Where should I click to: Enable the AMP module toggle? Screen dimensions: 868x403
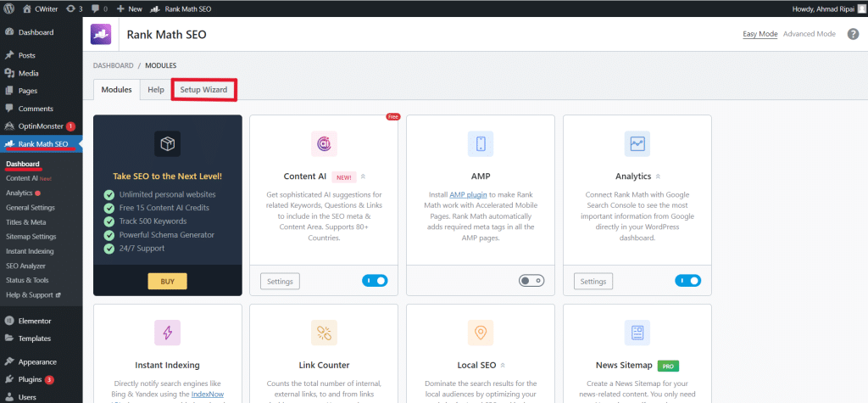tap(531, 281)
